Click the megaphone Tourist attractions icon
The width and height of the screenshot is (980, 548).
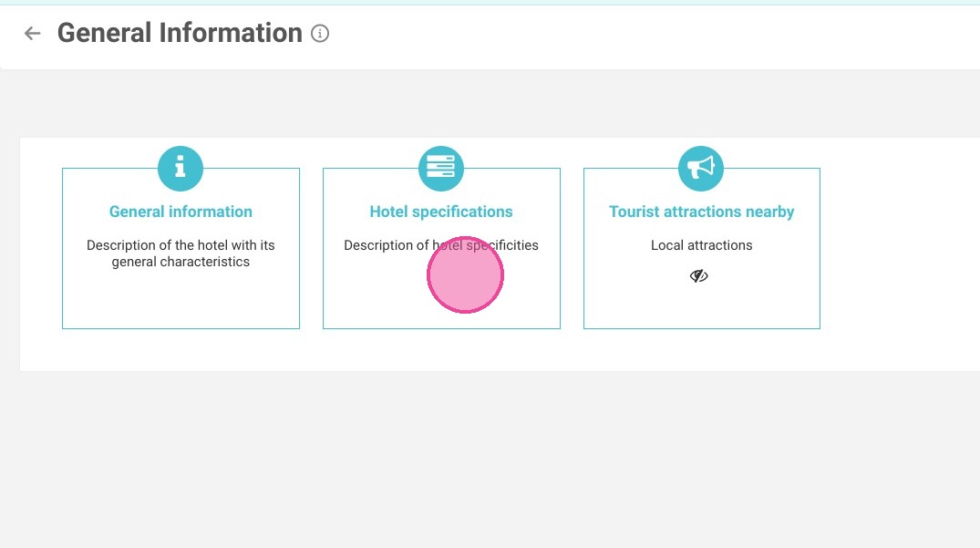[x=701, y=169]
